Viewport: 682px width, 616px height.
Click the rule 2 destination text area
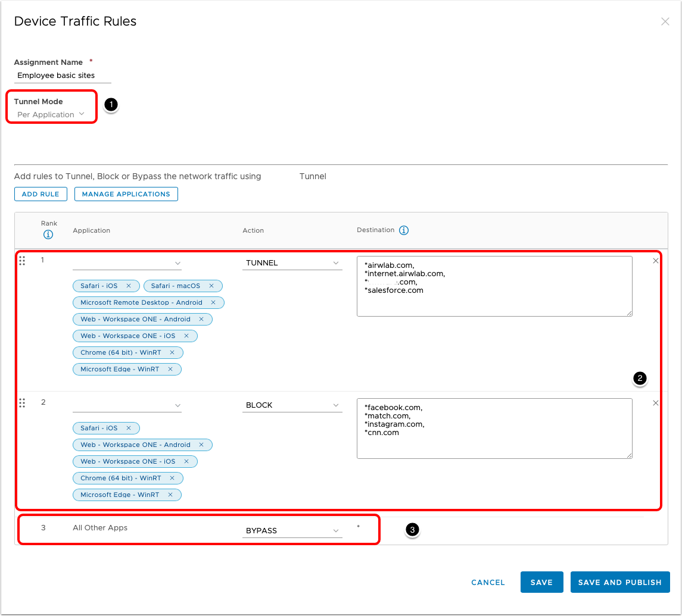[x=494, y=429]
